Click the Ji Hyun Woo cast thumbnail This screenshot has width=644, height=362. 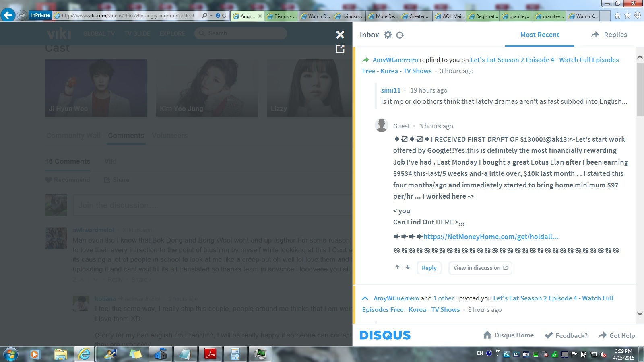96,88
